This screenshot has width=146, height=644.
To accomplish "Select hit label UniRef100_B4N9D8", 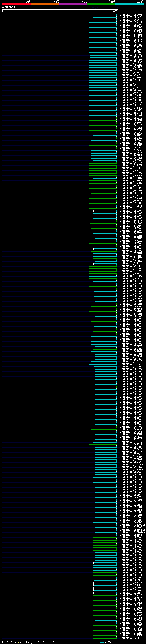I will [x=131, y=522].
